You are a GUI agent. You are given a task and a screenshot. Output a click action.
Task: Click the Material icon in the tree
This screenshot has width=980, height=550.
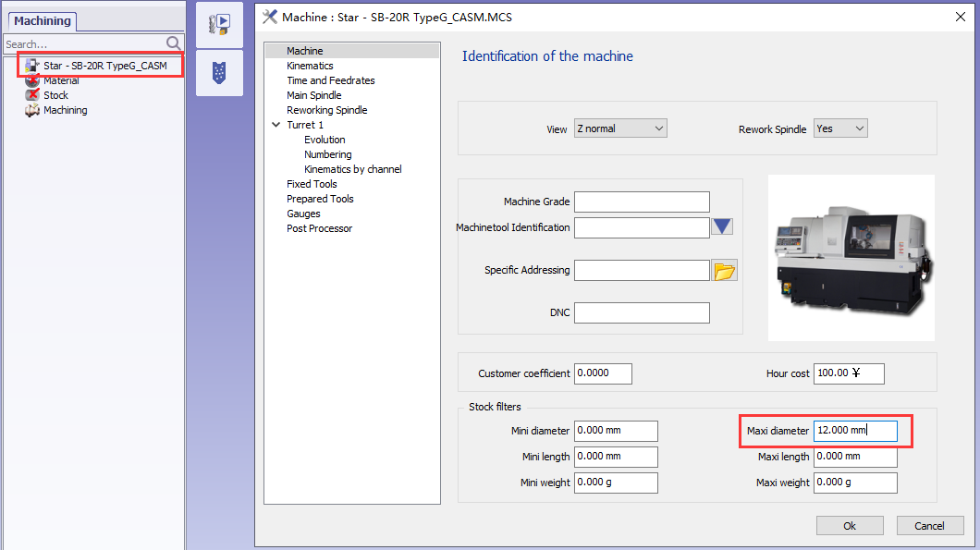(x=32, y=80)
